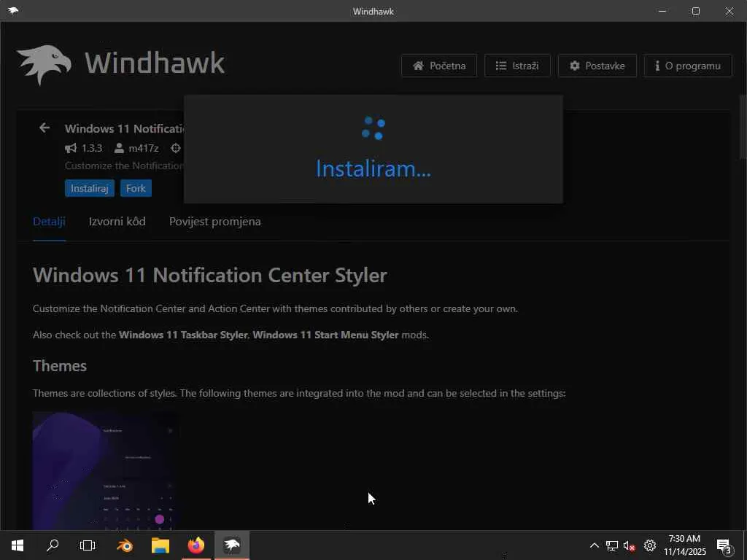Click the version megaphone icon next to 1.3.3

pyautogui.click(x=71, y=148)
